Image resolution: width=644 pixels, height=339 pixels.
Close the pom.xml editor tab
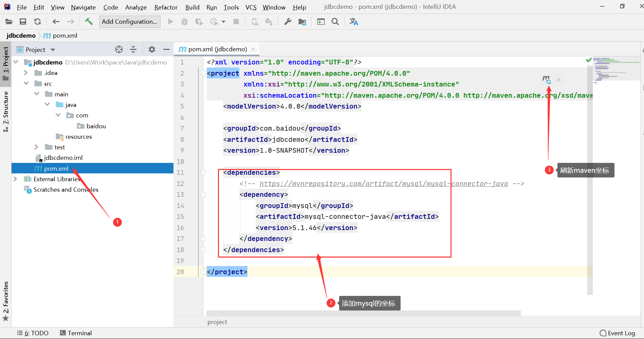point(253,50)
